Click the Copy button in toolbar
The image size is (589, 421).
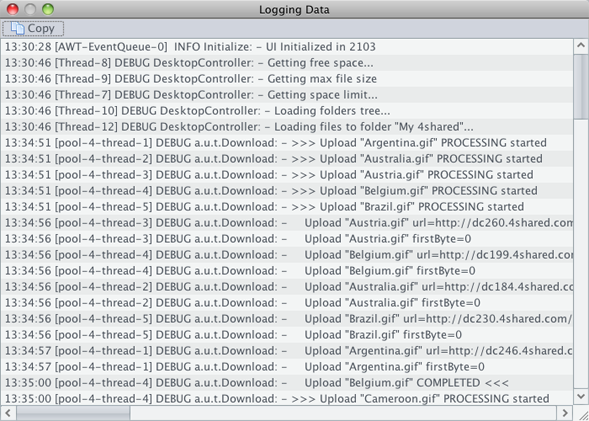point(33,29)
